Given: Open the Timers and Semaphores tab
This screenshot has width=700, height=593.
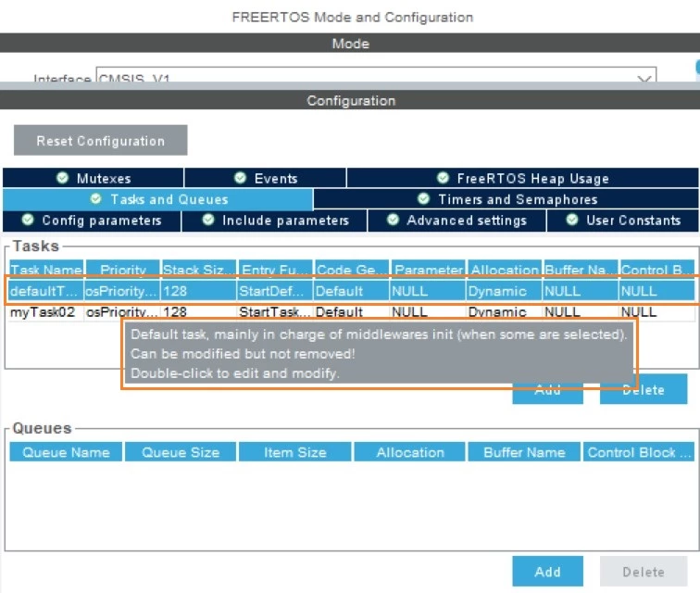Looking at the screenshot, I should click(506, 199).
